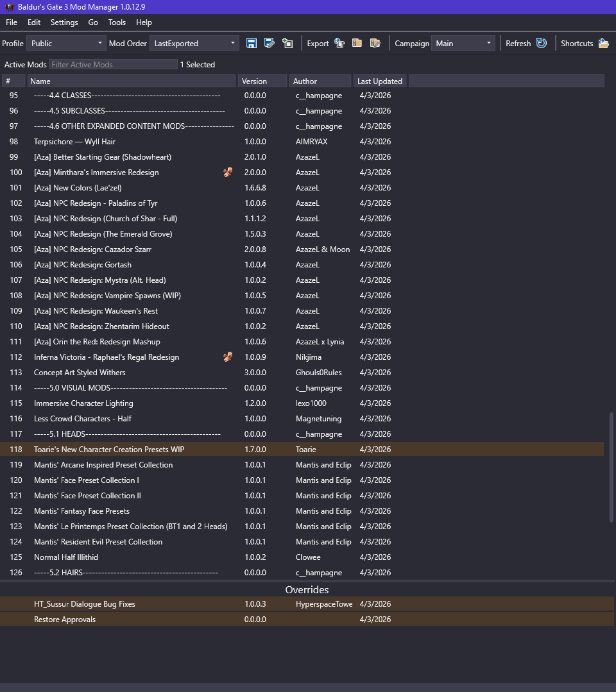Select [Aza] NPC Redesign (The Emerald Grove)
This screenshot has width=616, height=692.
(302, 234)
